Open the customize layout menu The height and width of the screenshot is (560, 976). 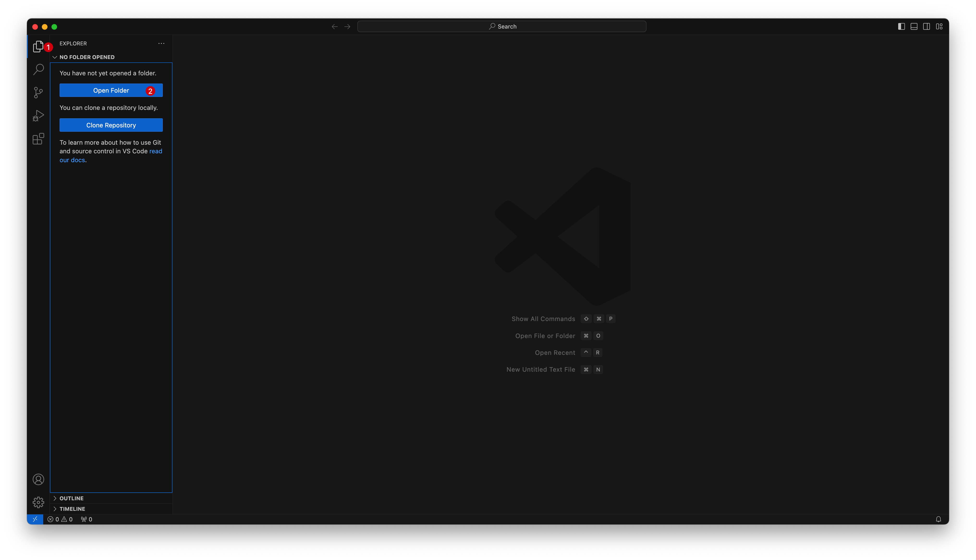(x=939, y=27)
